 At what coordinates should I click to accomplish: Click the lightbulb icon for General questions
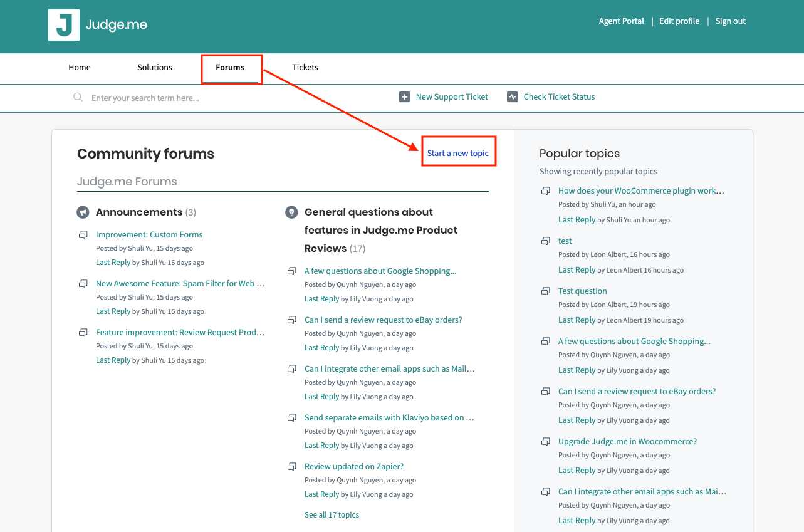(x=291, y=212)
